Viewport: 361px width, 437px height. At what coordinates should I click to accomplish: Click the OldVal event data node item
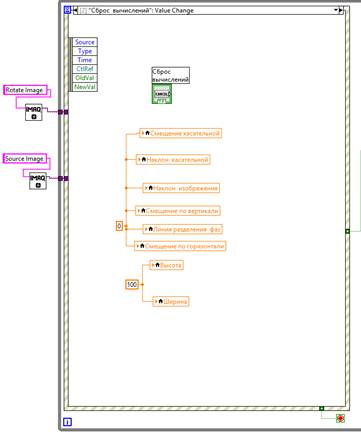(85, 78)
